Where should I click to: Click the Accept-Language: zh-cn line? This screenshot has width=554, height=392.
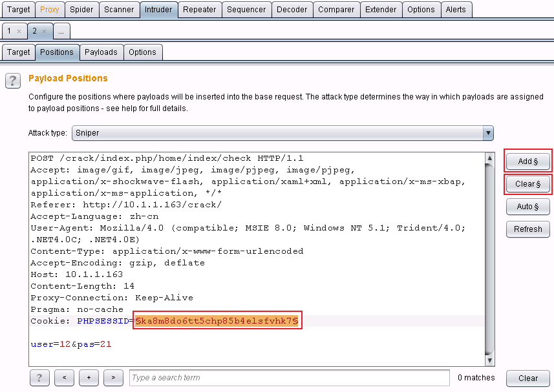[94, 216]
